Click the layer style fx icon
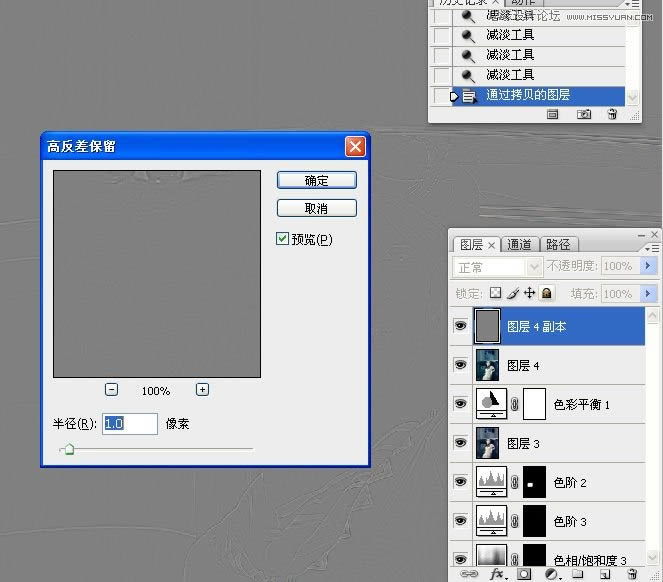663x582 pixels. pos(497,574)
